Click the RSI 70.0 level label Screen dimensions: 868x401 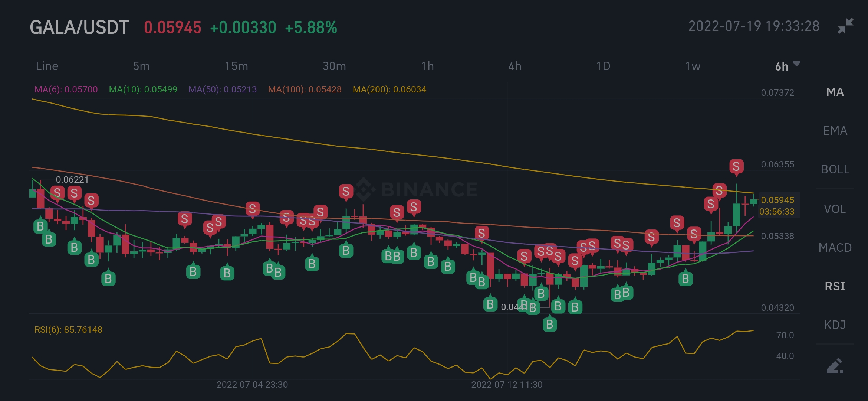pyautogui.click(x=785, y=335)
